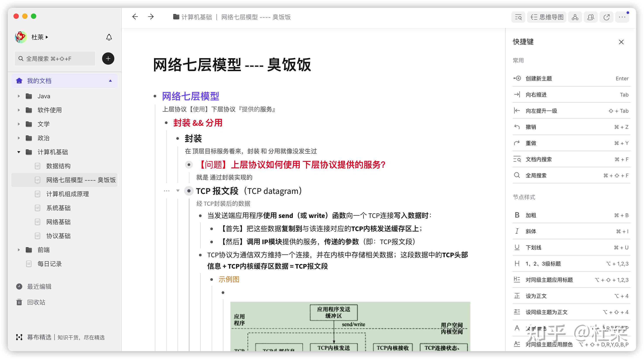Click 向左提升一级 shortcut row
The width and height of the screenshot is (644, 359).
coord(571,111)
